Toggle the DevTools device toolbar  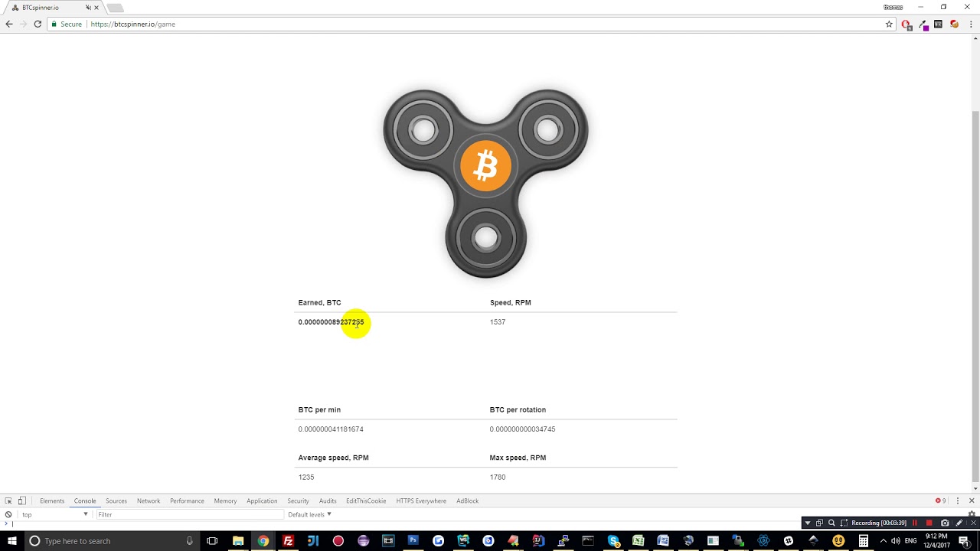[22, 501]
